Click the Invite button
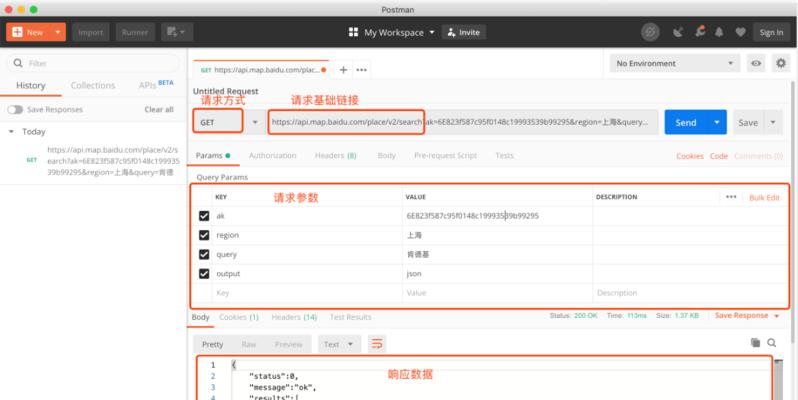 [464, 32]
